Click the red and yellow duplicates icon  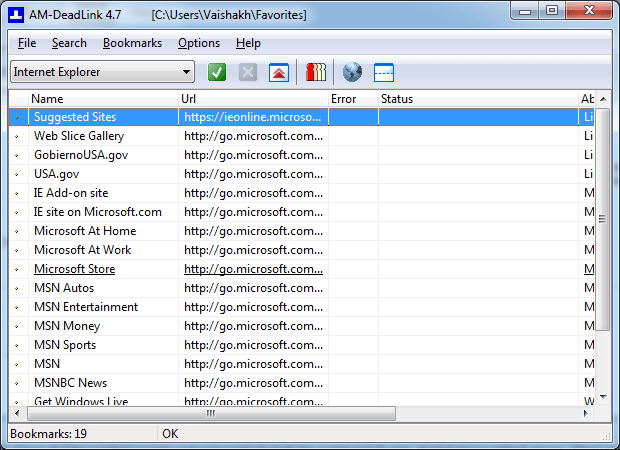(x=316, y=72)
